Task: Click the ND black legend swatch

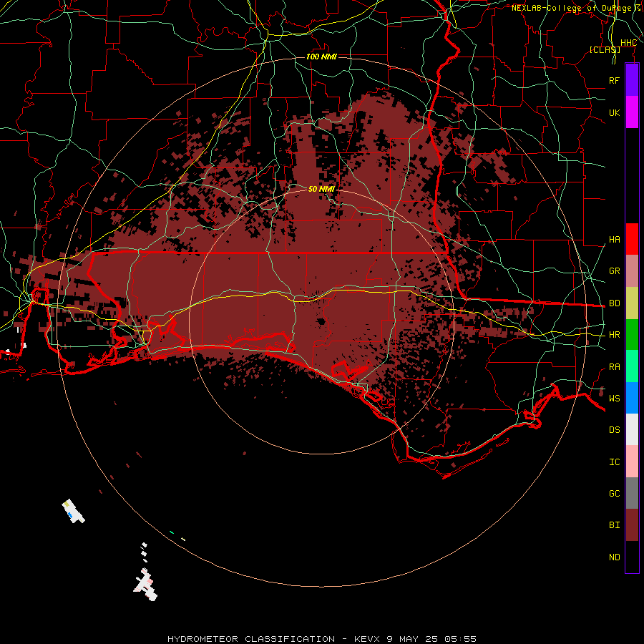Action: (632, 557)
